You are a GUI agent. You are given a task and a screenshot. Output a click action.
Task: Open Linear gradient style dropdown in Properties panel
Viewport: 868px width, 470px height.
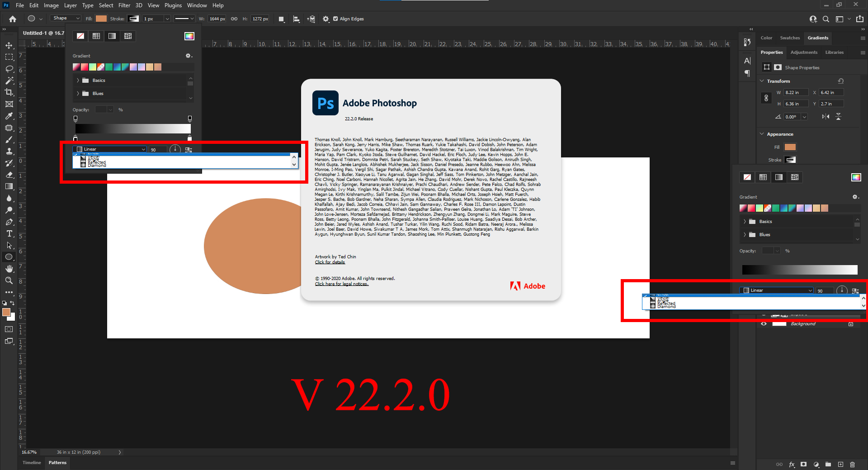click(776, 290)
